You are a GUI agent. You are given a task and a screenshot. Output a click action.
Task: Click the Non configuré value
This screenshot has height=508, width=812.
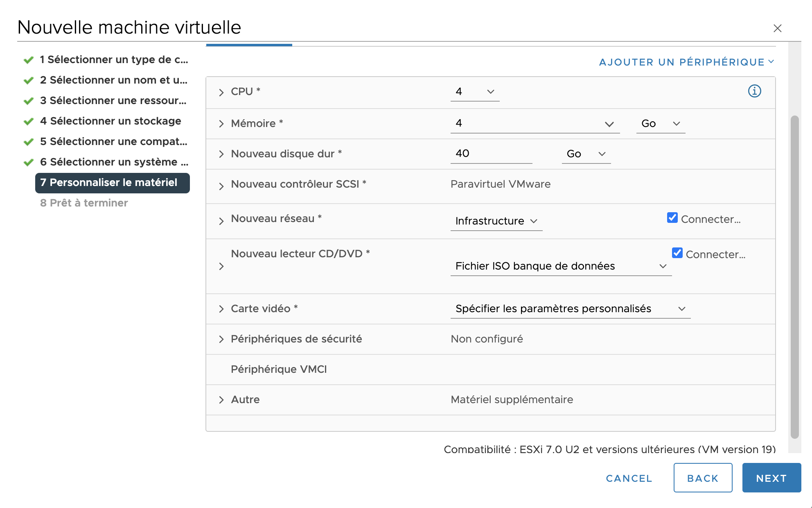(487, 339)
